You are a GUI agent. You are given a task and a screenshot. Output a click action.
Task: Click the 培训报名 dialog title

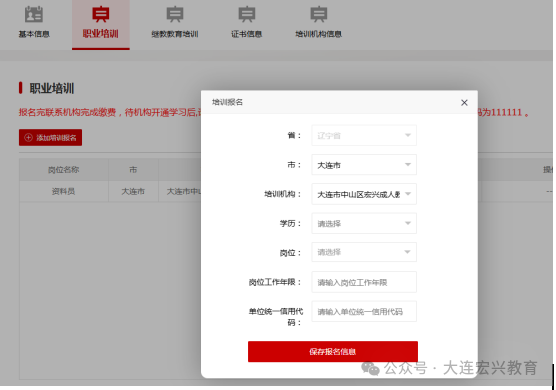227,102
